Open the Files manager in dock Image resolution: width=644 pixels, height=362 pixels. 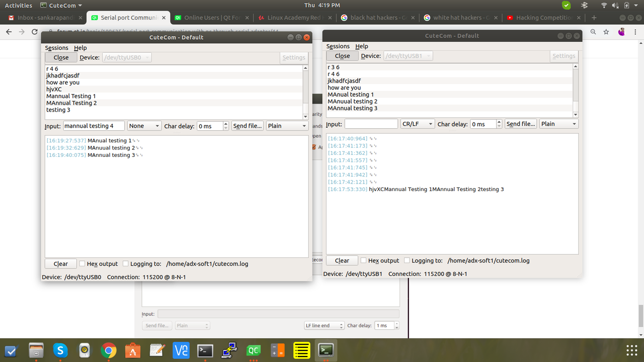point(36,350)
